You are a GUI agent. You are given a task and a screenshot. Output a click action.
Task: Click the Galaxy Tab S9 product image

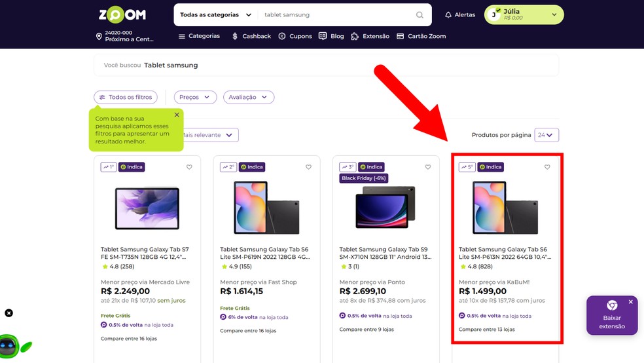(x=385, y=207)
